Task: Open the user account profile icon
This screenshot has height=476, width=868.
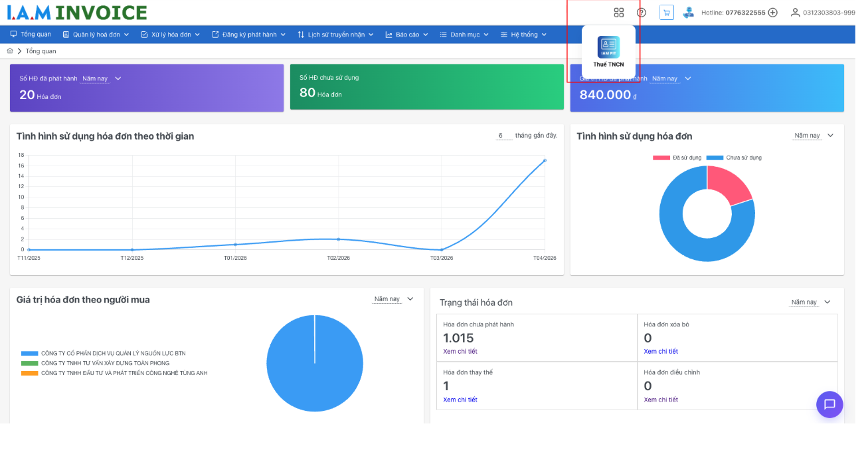Action: point(795,13)
